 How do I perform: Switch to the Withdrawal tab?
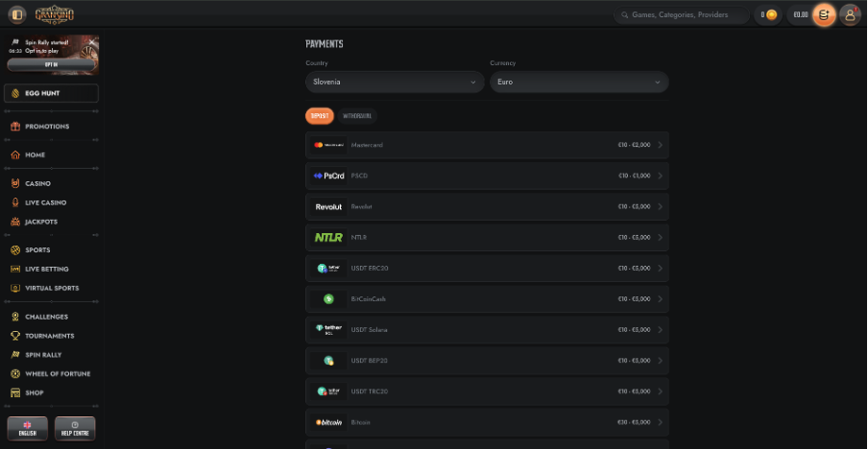357,116
